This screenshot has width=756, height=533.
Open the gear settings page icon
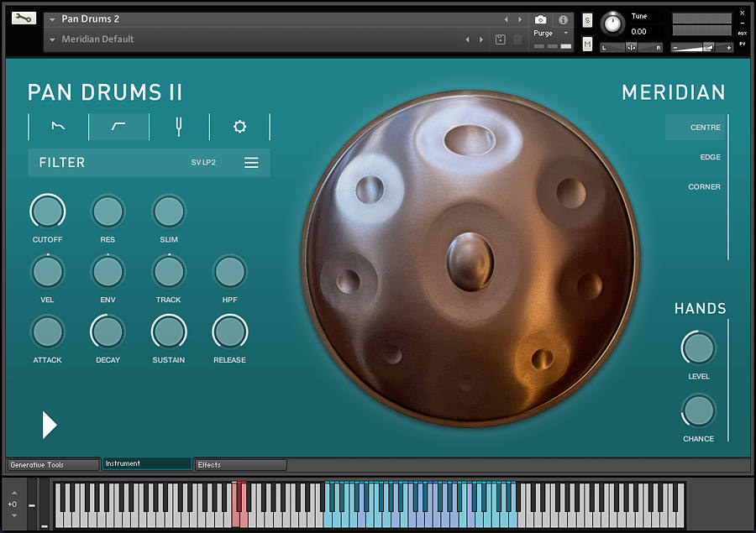(x=239, y=127)
